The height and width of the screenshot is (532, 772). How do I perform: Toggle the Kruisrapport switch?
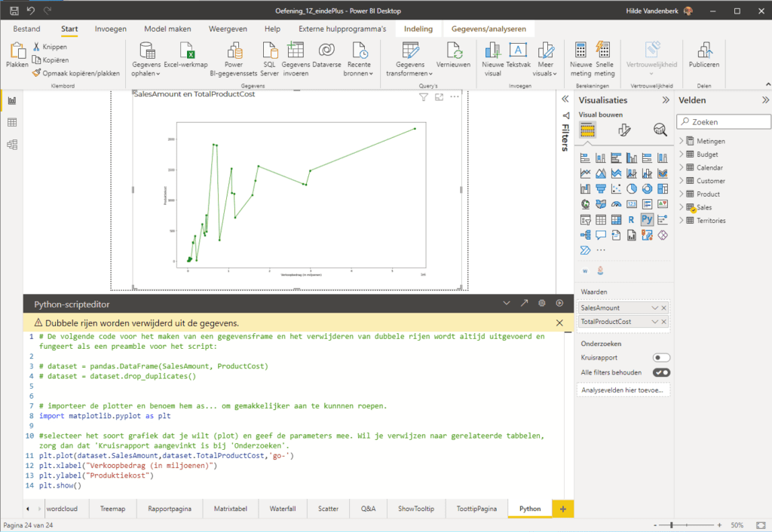[x=661, y=358]
